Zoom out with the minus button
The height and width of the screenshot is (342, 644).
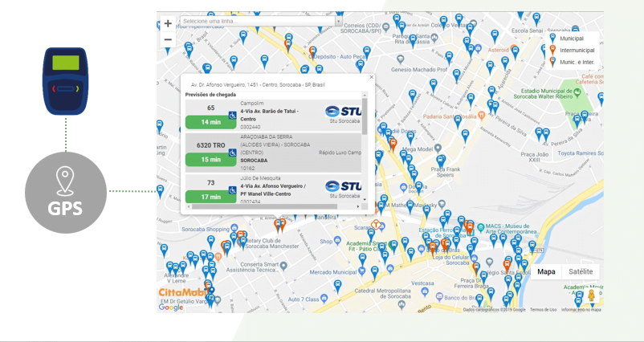[168, 40]
